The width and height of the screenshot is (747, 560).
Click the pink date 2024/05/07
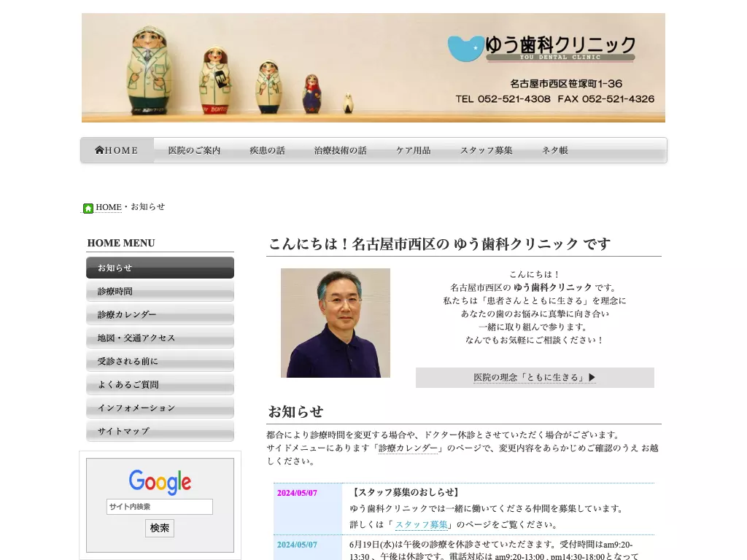tap(298, 493)
